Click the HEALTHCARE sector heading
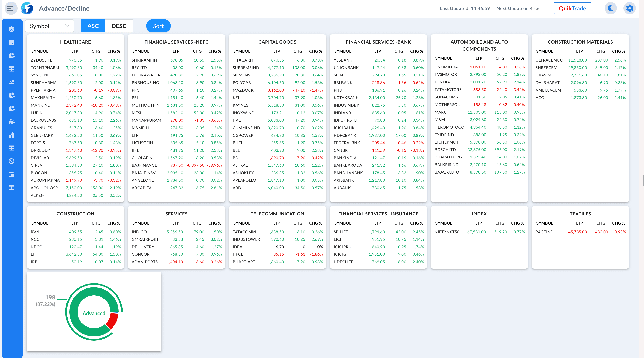Screen dimensions: 644x358 click(75, 42)
